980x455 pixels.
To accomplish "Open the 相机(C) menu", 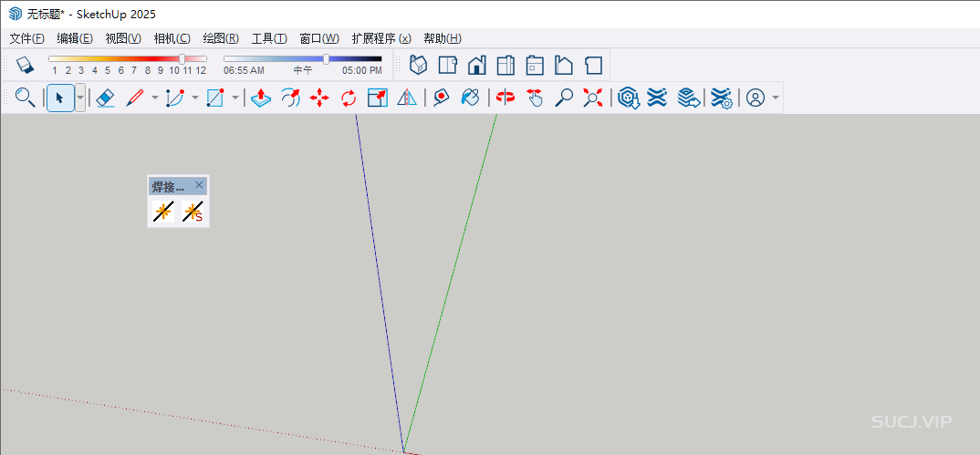I will click(x=172, y=38).
